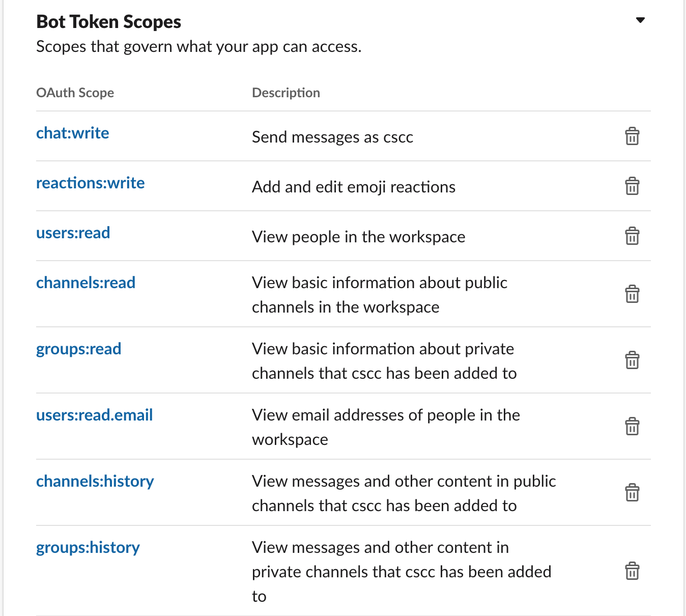Delete the channels:read scope
686x616 pixels.
[632, 294]
